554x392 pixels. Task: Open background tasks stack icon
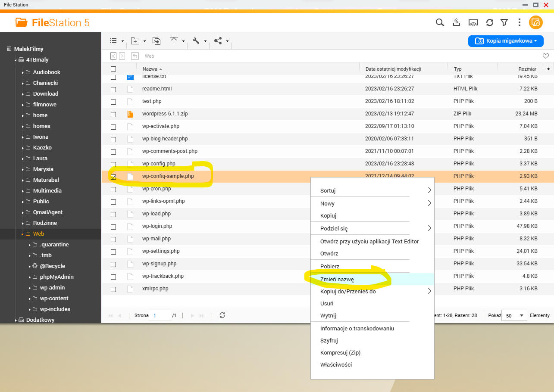click(456, 22)
